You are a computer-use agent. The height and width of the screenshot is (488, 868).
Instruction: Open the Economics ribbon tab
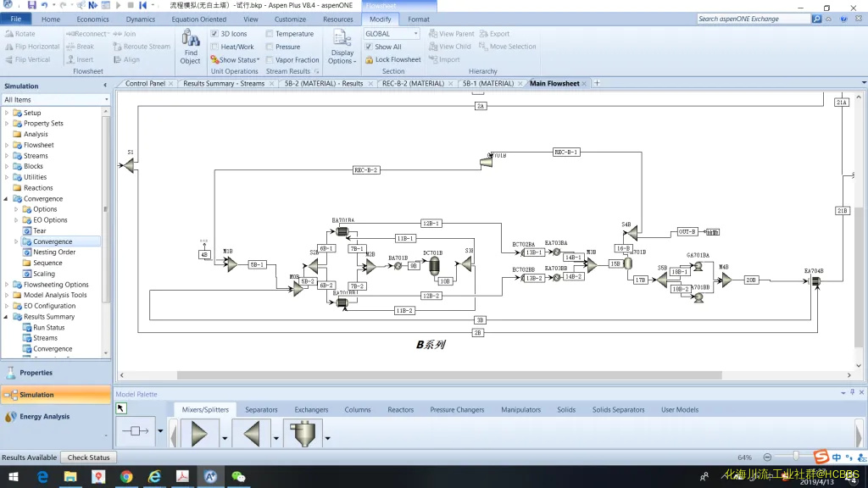click(x=92, y=19)
